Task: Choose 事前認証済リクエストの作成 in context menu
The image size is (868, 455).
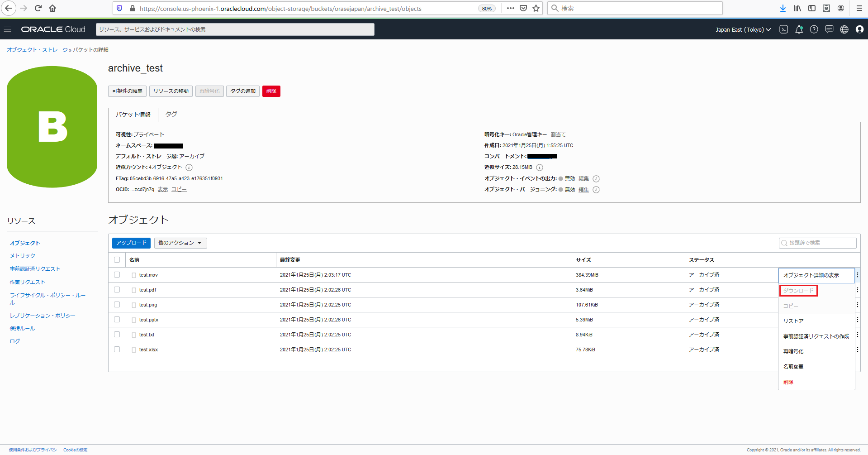Action: click(x=816, y=336)
